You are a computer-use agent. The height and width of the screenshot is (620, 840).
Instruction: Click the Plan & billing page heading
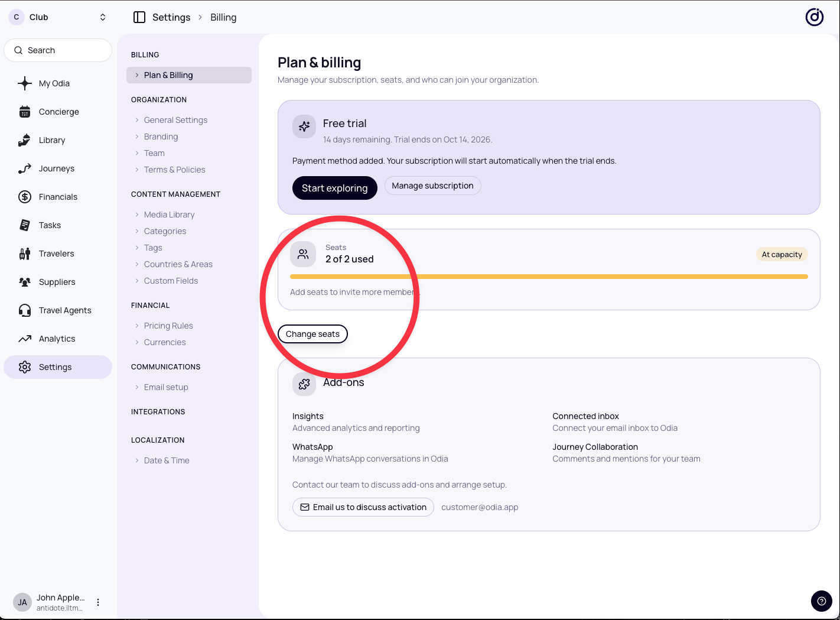click(320, 63)
